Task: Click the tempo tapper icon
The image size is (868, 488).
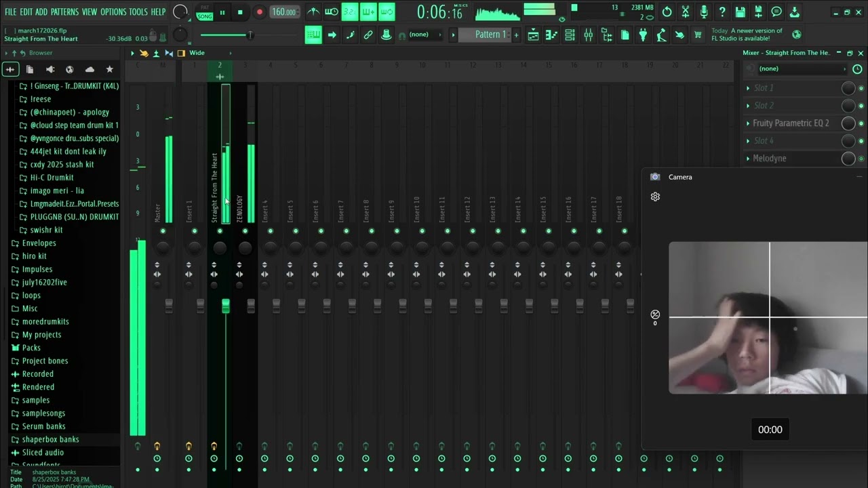Action: coord(661,35)
